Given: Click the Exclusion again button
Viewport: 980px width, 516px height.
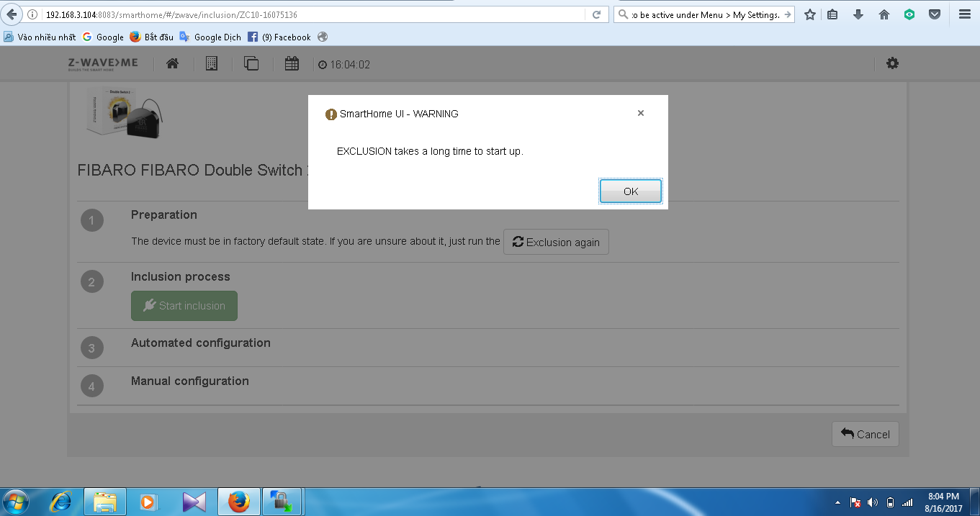Looking at the screenshot, I should coord(556,243).
